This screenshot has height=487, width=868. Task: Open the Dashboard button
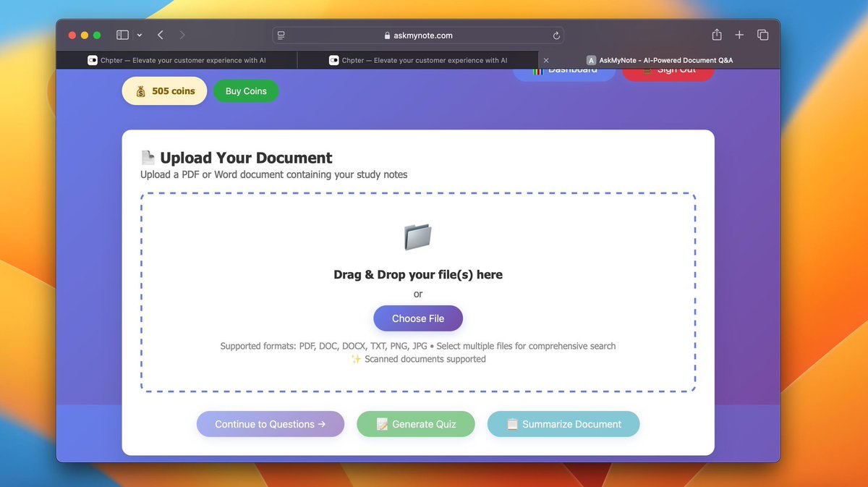[564, 72]
